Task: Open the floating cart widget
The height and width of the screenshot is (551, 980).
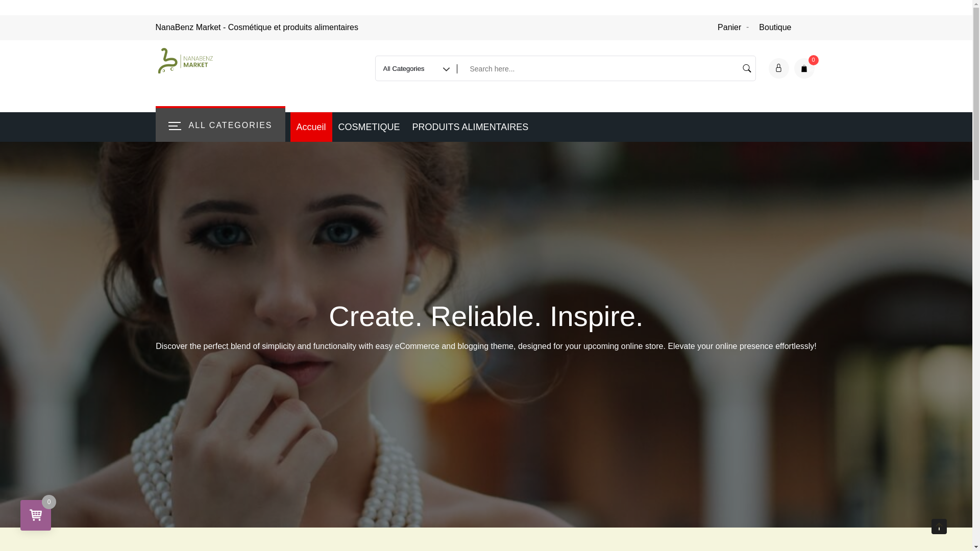Action: (36, 515)
